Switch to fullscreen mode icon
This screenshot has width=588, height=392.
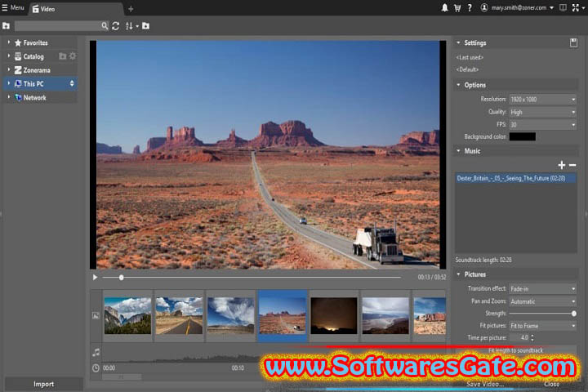click(x=575, y=8)
